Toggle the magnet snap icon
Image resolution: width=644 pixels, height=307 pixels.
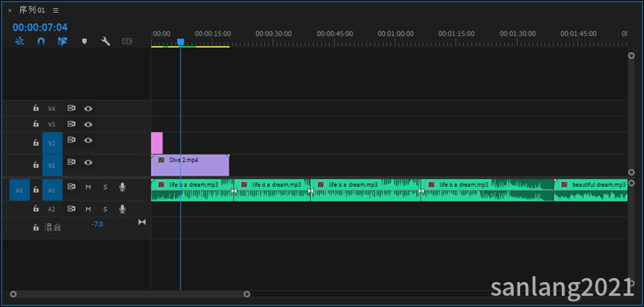(x=41, y=41)
